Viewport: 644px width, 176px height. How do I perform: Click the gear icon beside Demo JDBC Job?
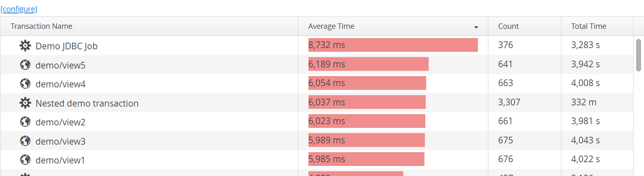click(x=25, y=46)
